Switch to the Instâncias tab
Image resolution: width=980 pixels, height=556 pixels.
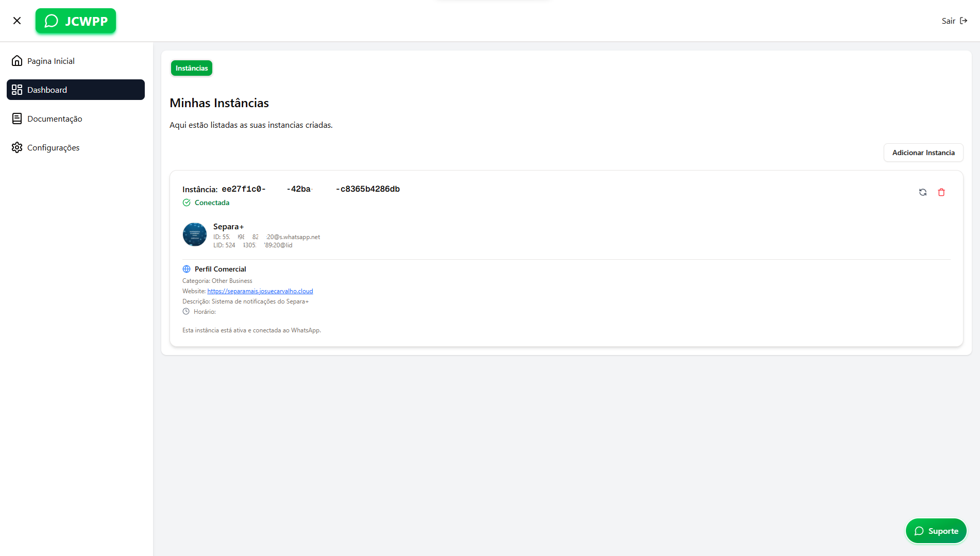coord(192,68)
